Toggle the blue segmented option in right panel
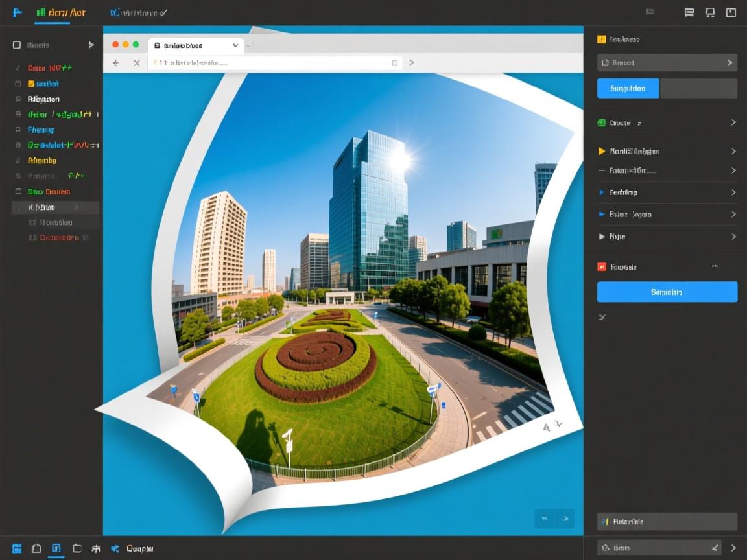This screenshot has height=560, width=747. (627, 88)
